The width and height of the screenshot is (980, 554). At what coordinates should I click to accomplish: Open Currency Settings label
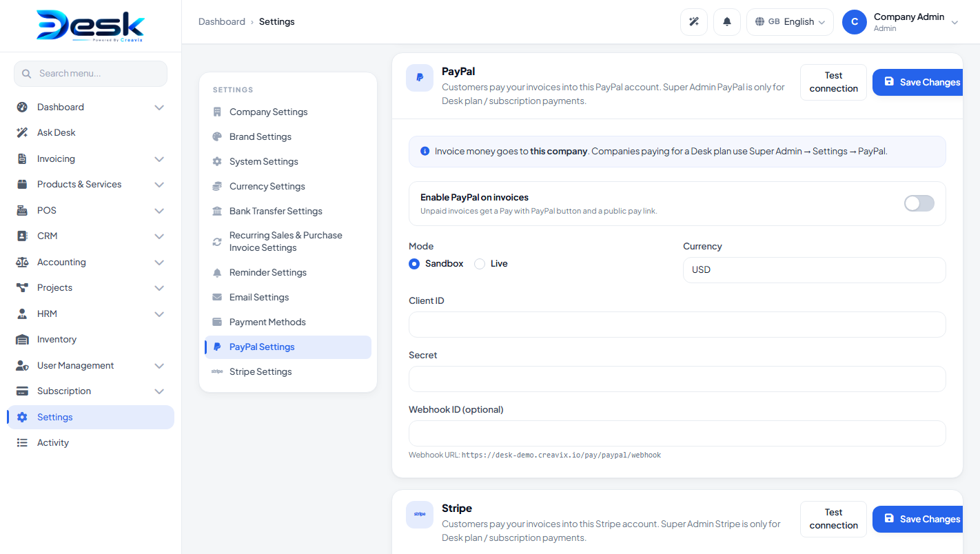coord(267,187)
